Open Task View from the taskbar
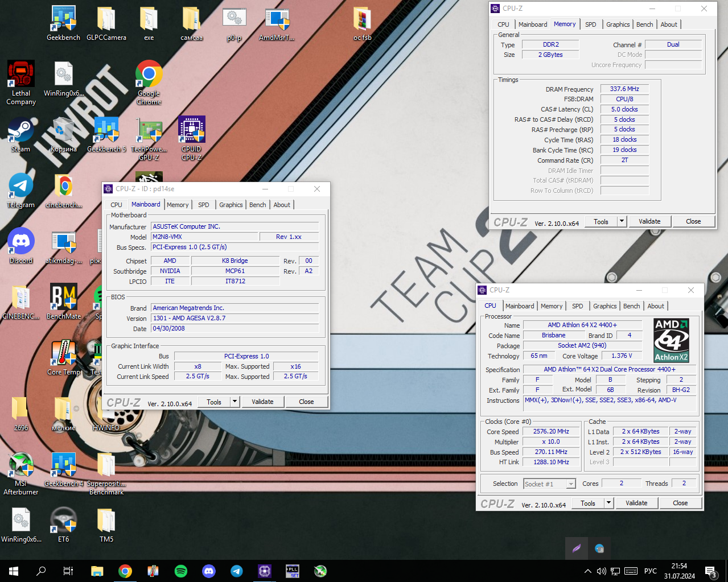 point(68,571)
